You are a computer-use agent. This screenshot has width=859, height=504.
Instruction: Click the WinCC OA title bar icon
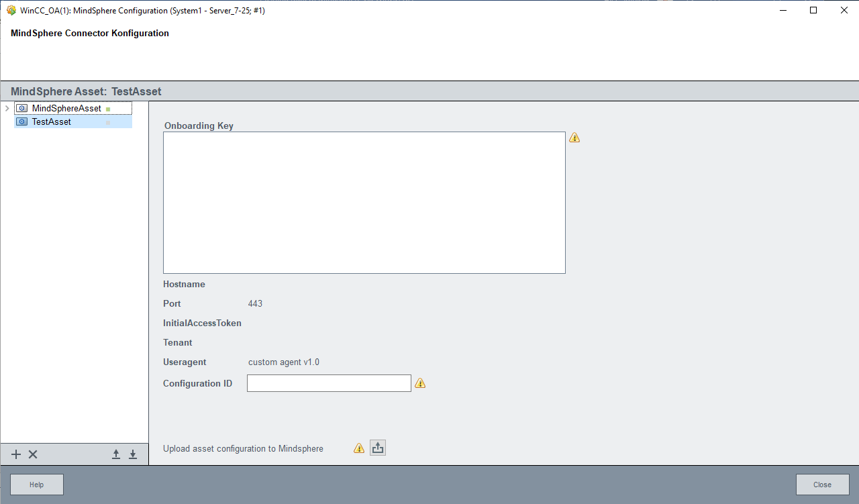11,10
